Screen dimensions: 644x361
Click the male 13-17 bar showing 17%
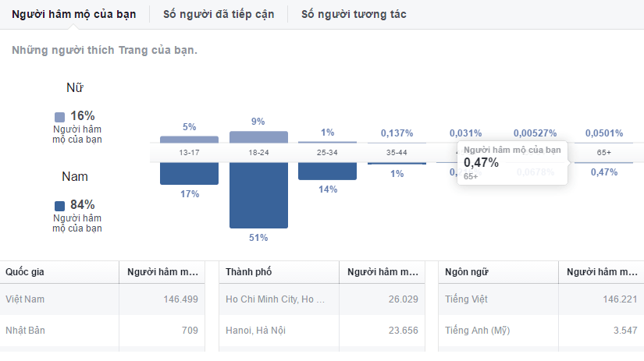coord(190,174)
